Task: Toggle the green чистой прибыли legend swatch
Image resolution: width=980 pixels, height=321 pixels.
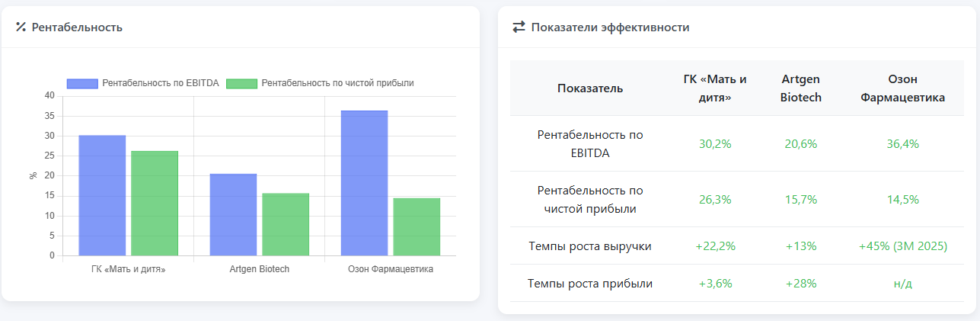Action: pyautogui.click(x=242, y=83)
